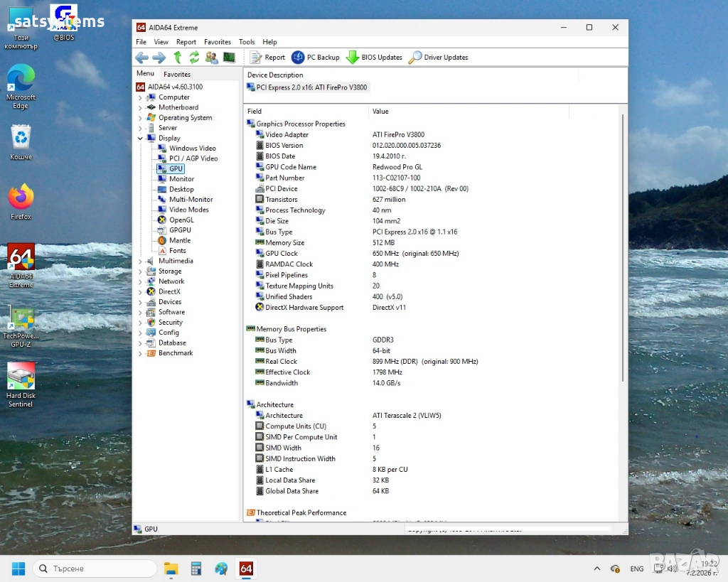Image resolution: width=728 pixels, height=582 pixels.
Task: Open the Tools menu
Action: (x=247, y=42)
